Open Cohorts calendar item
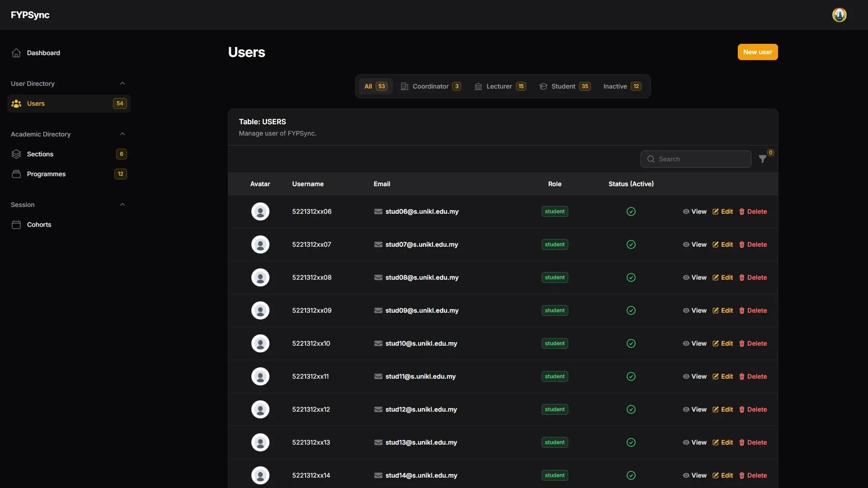The width and height of the screenshot is (868, 488). click(39, 225)
